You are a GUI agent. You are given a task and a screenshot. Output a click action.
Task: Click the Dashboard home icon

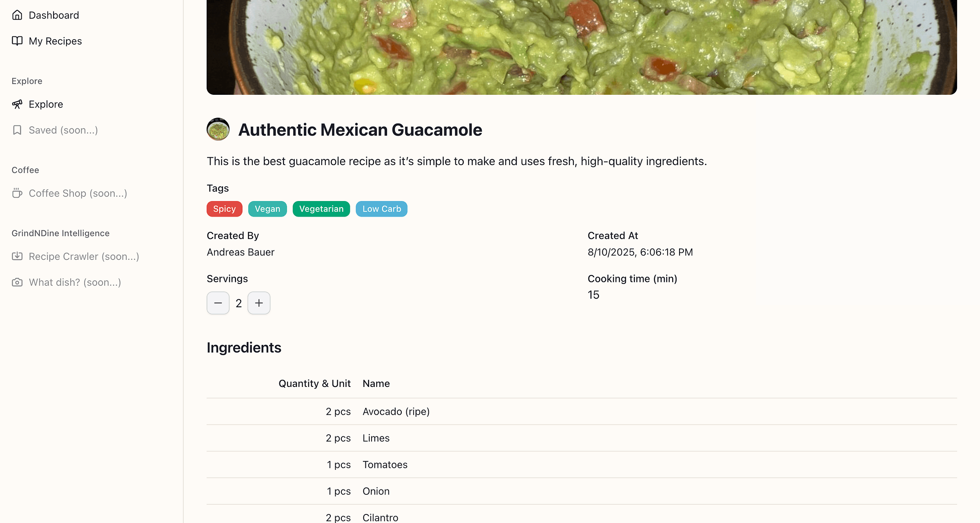coord(17,15)
